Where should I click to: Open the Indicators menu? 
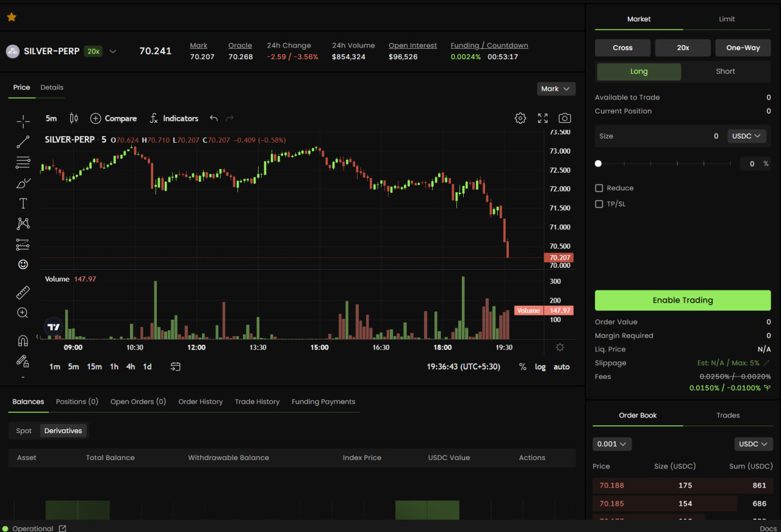pyautogui.click(x=174, y=118)
